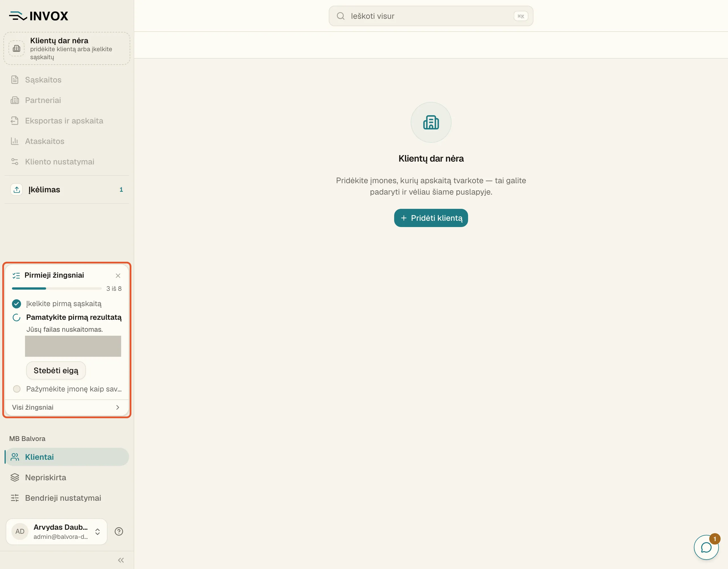Screen dimensions: 728x569
Task: Click the search magnifier icon
Action: [x=340, y=16]
